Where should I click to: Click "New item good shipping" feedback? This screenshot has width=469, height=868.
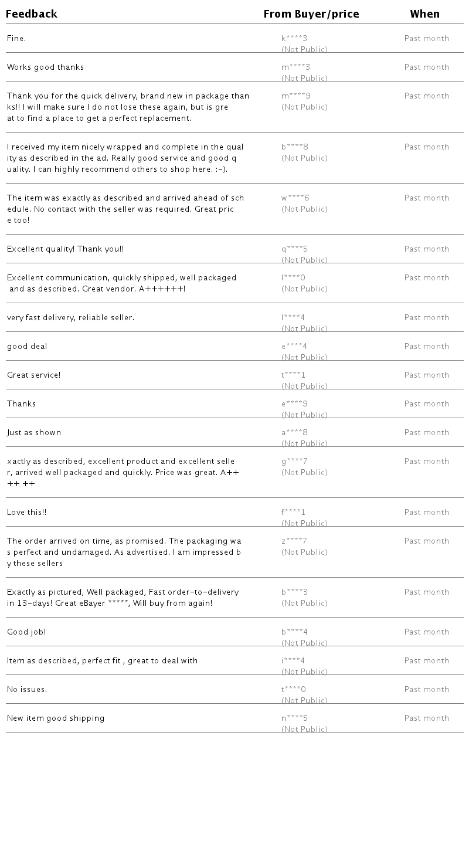point(56,718)
